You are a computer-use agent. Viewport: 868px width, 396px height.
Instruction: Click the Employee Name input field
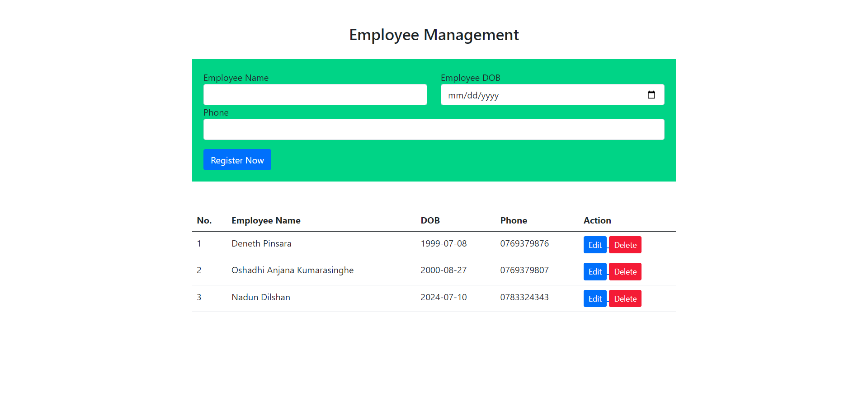(315, 95)
